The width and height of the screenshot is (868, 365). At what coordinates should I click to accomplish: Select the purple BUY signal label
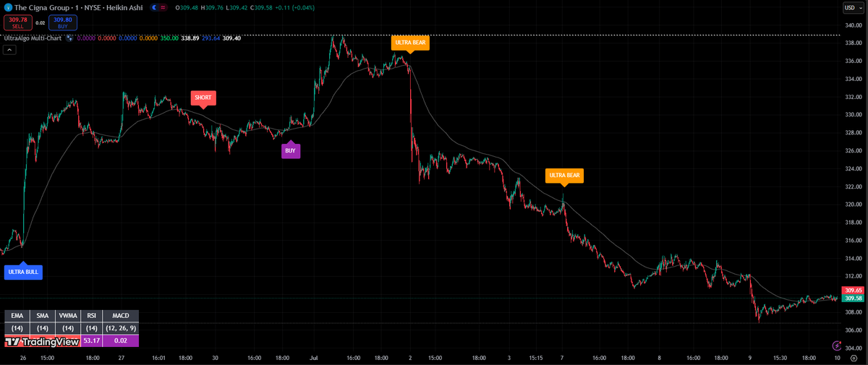tap(290, 151)
